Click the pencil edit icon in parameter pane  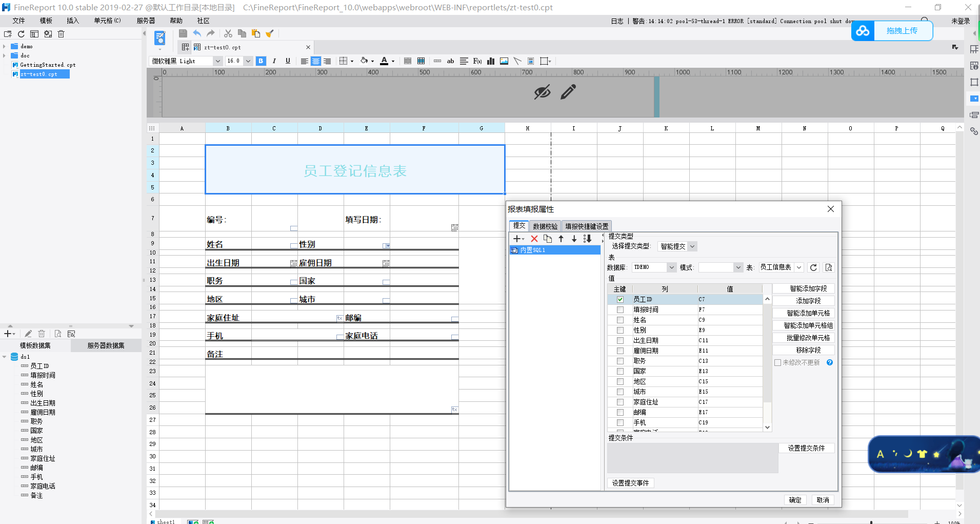[568, 92]
